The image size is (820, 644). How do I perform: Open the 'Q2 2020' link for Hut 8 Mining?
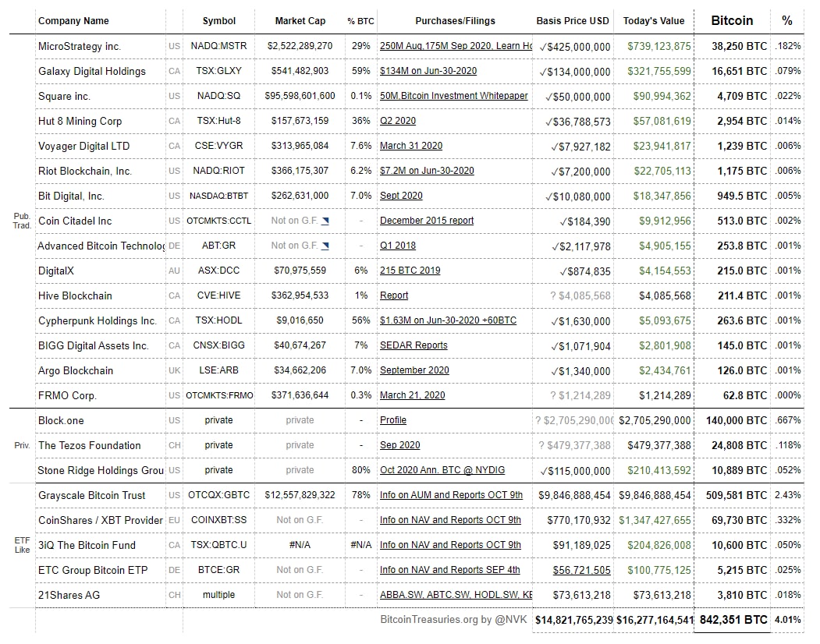point(398,121)
